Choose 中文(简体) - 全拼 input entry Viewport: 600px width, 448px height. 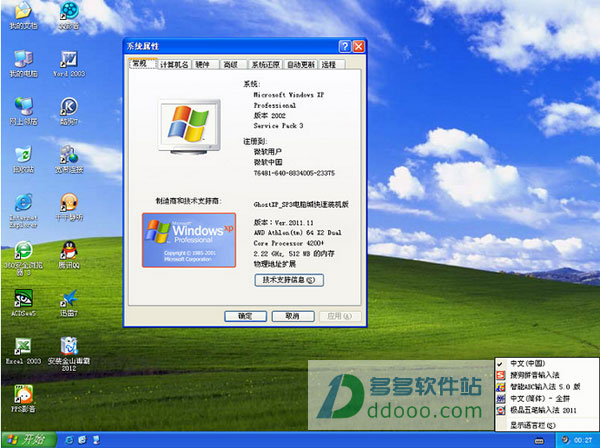pos(547,399)
